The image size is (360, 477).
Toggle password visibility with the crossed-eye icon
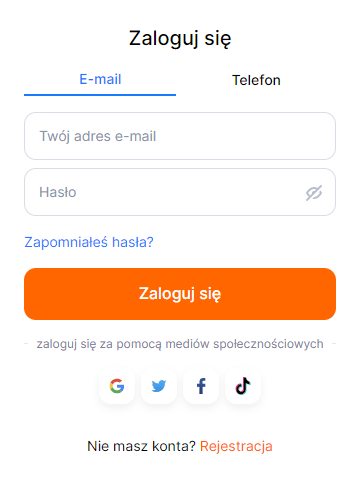[x=314, y=192]
